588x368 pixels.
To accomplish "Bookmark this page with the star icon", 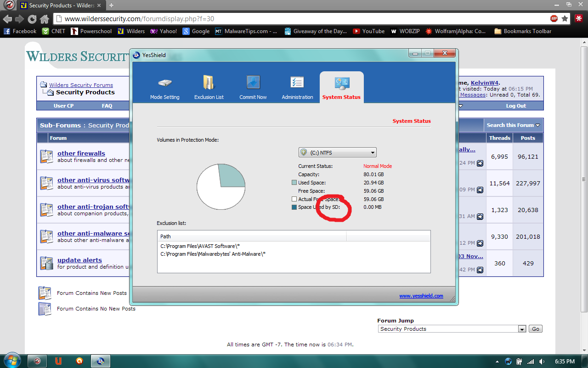I will [x=565, y=19].
